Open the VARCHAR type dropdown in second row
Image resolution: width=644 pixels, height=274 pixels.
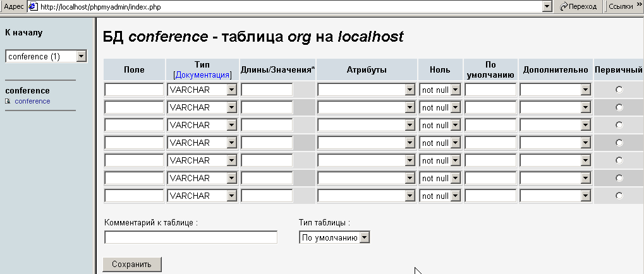[x=202, y=107]
